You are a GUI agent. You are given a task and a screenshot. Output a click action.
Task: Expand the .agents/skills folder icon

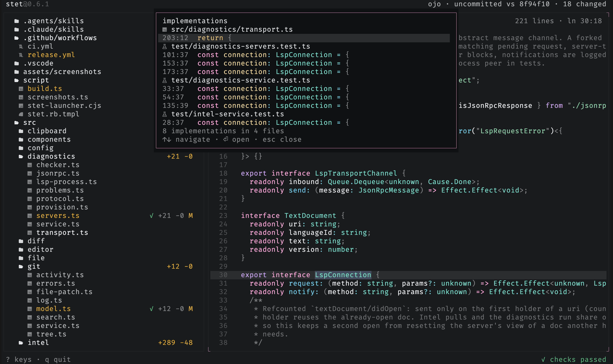click(x=17, y=21)
